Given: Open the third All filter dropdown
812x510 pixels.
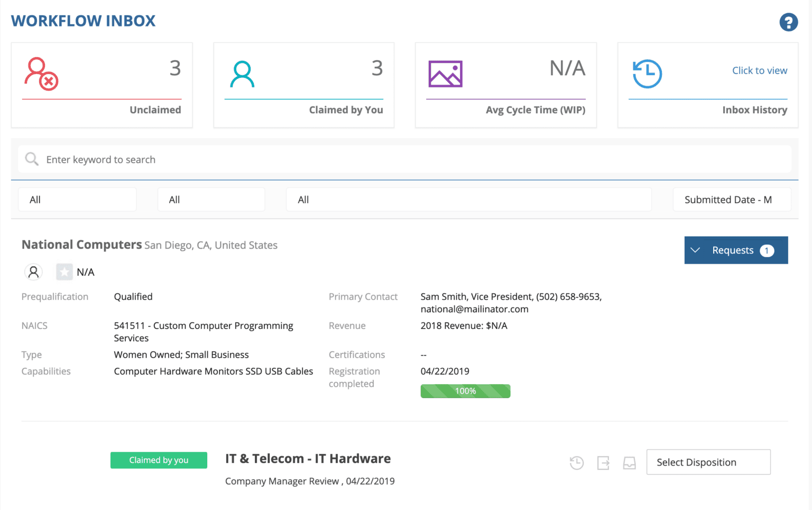Looking at the screenshot, I should click(468, 199).
